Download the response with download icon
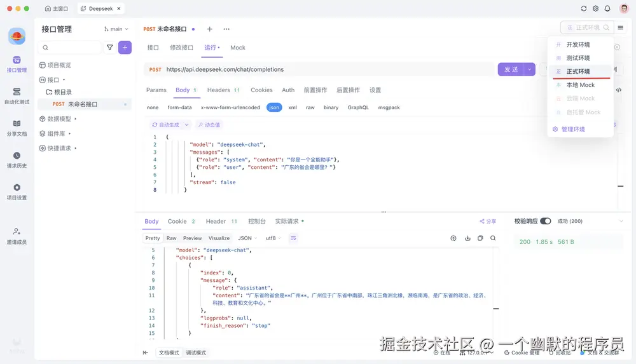Image resolution: width=636 pixels, height=364 pixels. (x=467, y=238)
